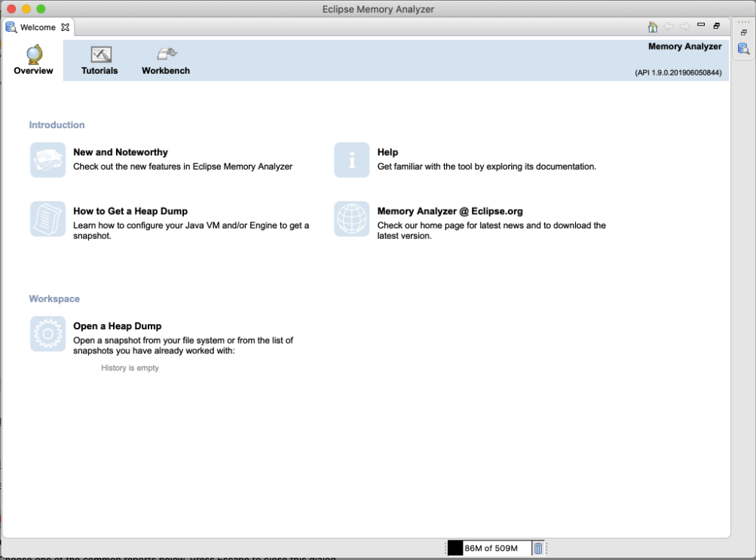Open Memory Analyzer @ Eclipse.org link
The image size is (756, 560).
coord(450,211)
